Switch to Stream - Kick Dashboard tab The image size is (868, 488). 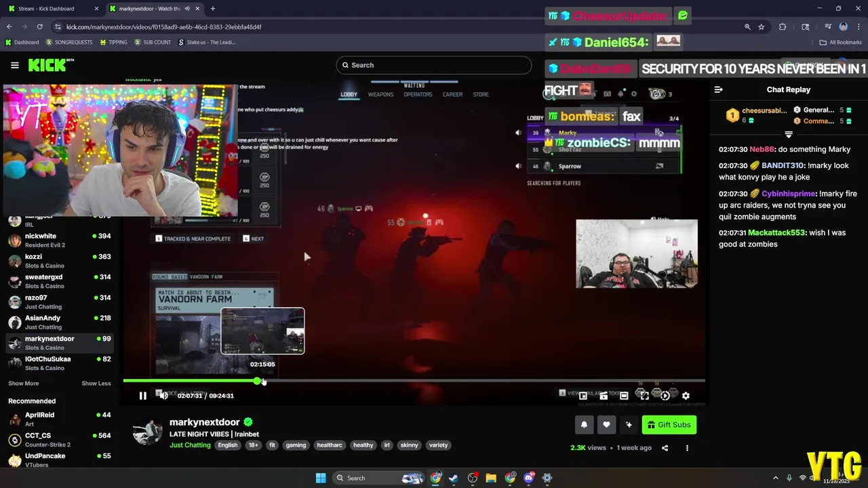pos(53,9)
